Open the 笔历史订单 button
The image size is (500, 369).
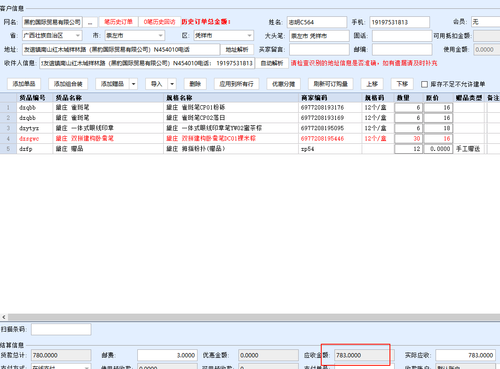118,22
